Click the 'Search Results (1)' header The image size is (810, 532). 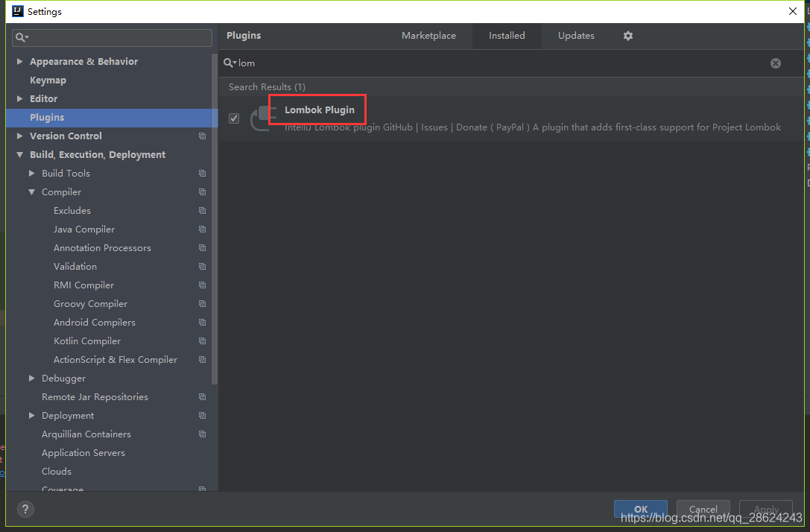tap(267, 86)
